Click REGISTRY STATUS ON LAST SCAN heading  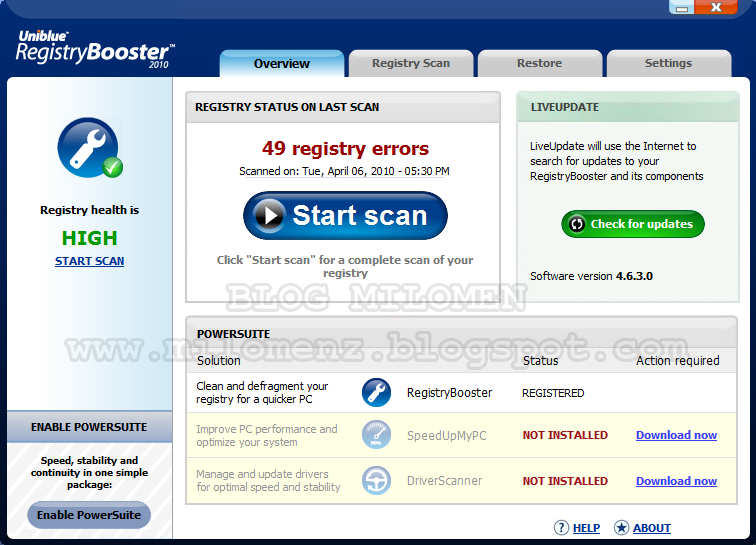[x=287, y=107]
